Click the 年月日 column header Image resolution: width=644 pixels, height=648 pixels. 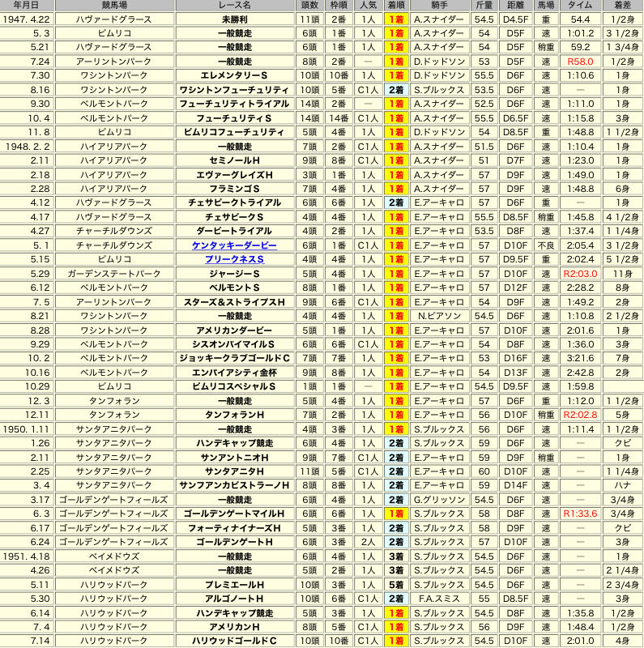pos(27,5)
